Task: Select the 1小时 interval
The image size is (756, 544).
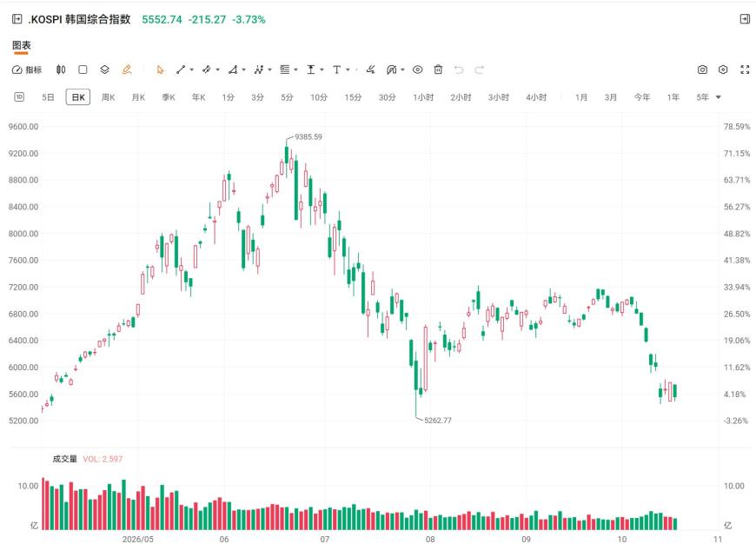Action: [423, 97]
